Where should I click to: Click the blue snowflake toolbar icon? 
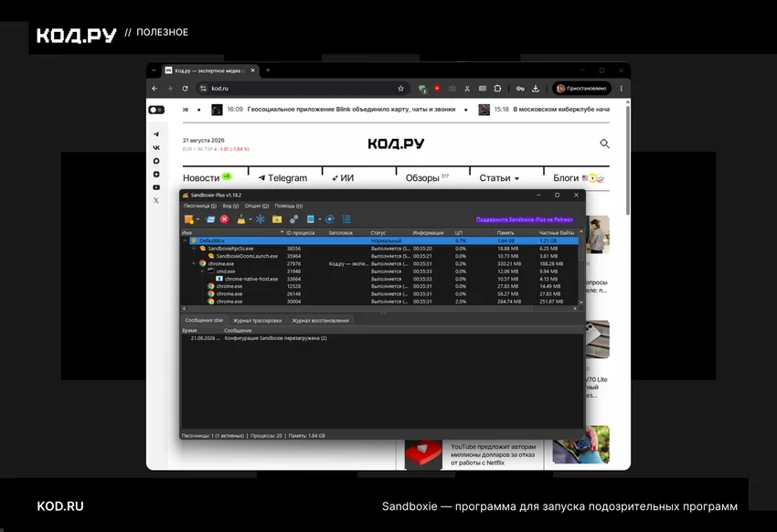pyautogui.click(x=261, y=219)
